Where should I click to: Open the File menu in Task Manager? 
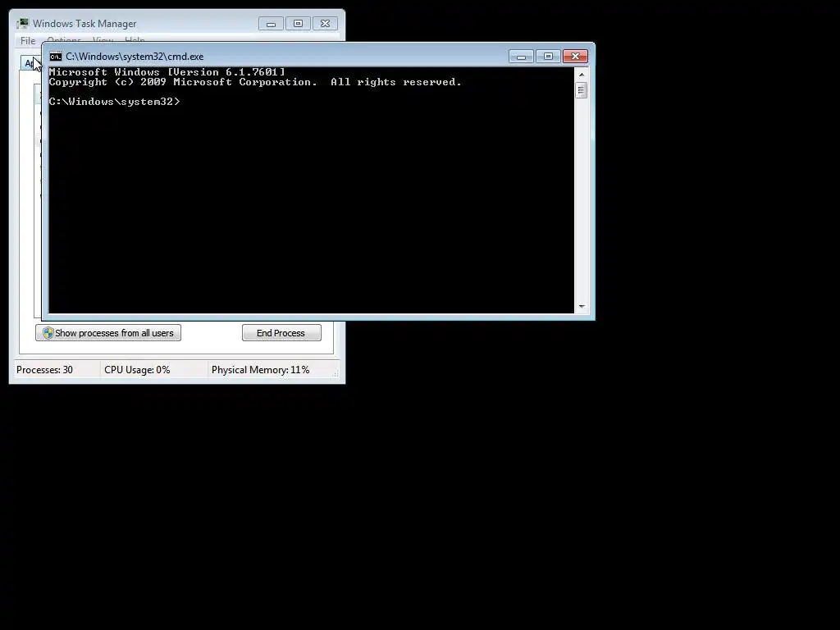point(28,41)
